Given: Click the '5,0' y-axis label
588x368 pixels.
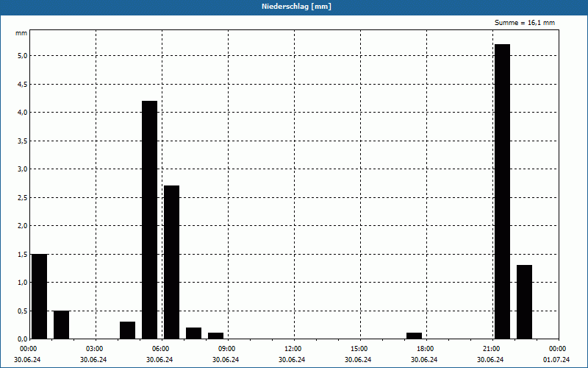Looking at the screenshot, I should click(23, 56).
